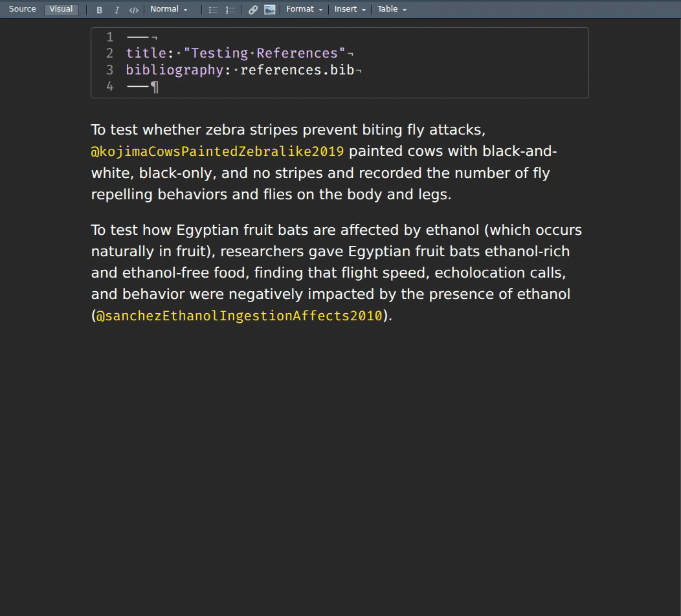Create a numbered list
681x616 pixels.
229,9
